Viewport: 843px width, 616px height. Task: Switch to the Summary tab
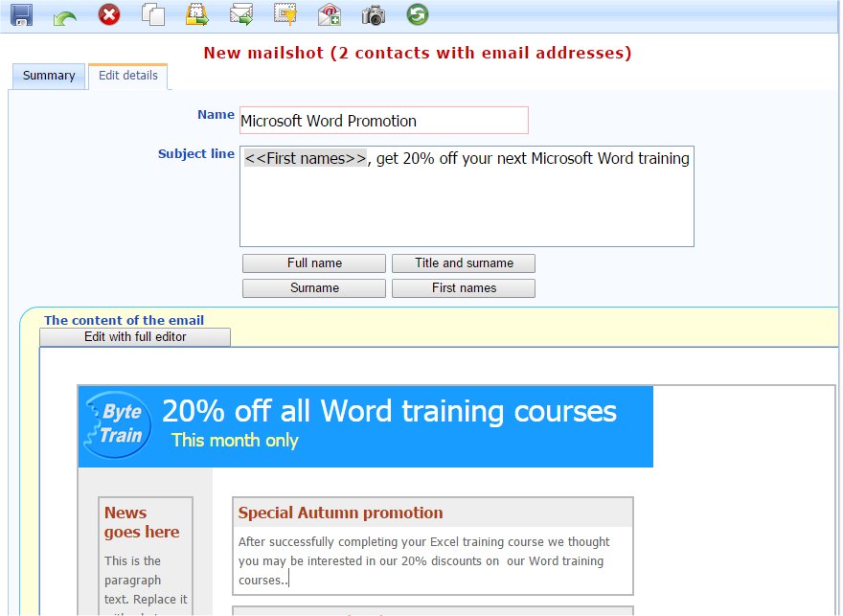point(49,76)
